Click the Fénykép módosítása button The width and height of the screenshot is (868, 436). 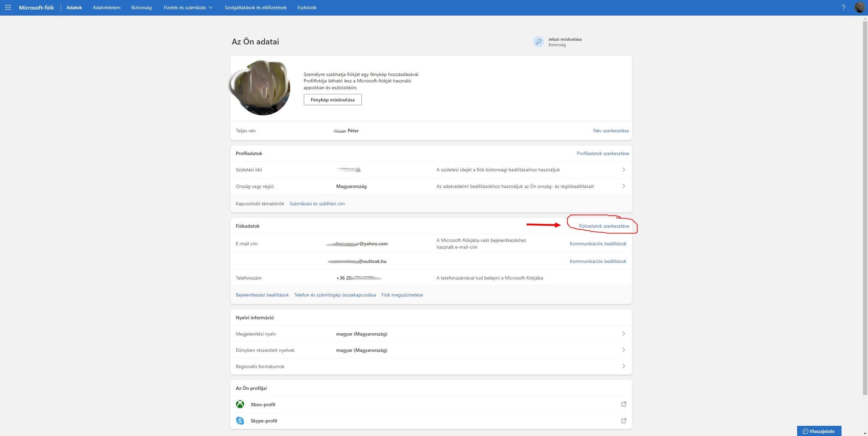click(333, 99)
